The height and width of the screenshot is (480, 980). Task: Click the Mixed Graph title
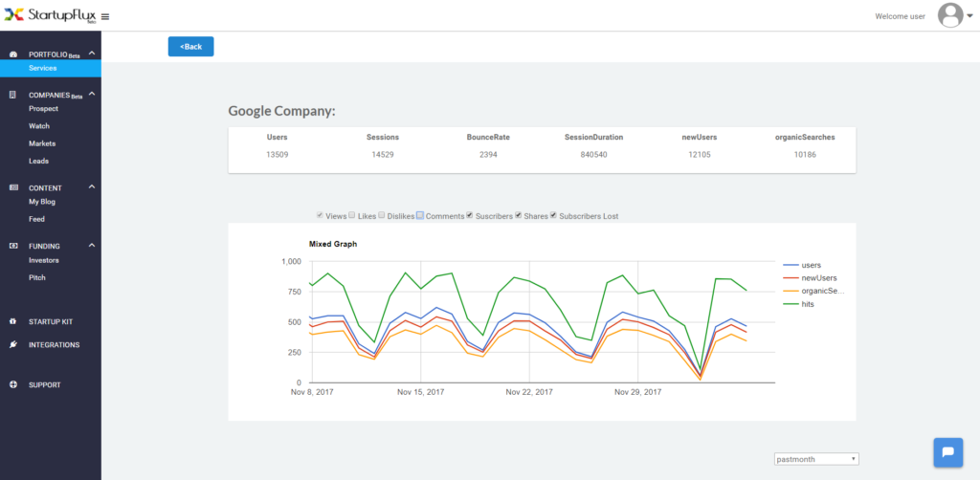333,244
